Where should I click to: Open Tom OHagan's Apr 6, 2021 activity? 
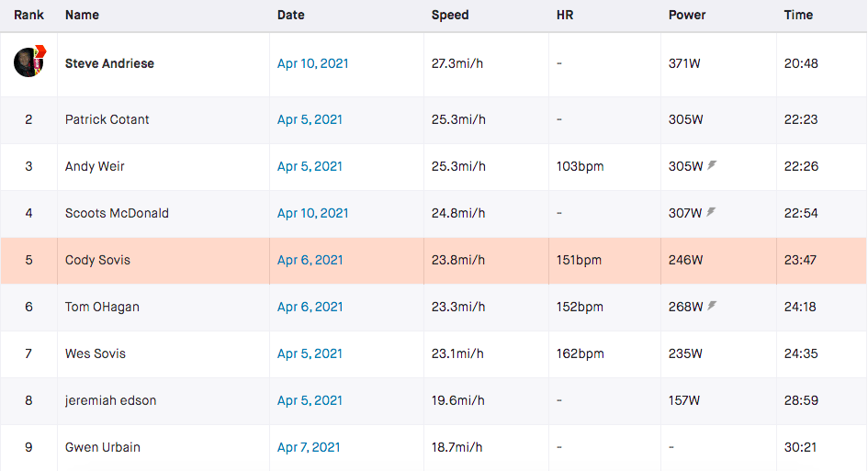(310, 308)
